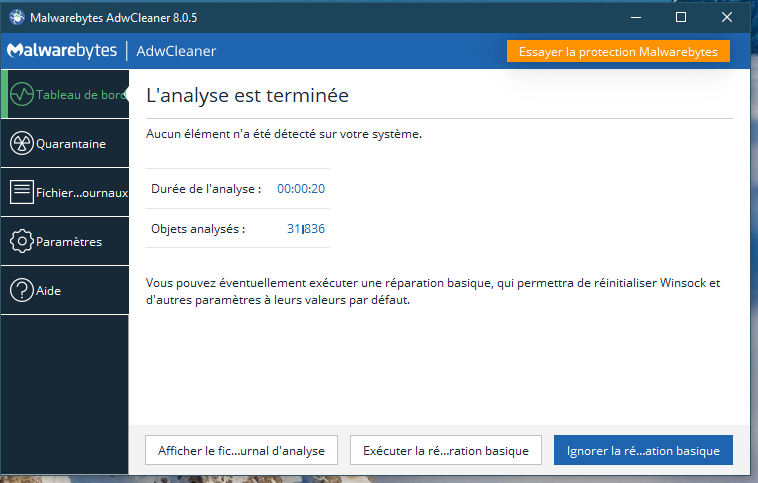
Task: Click Ignorer la ré...ation basique button
Action: (643, 450)
